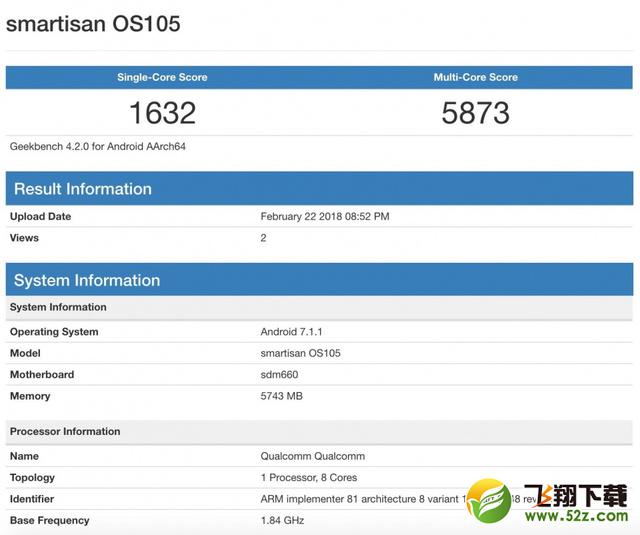The height and width of the screenshot is (535, 640).
Task: Select the 1.84 GHz base frequency value
Action: (282, 520)
